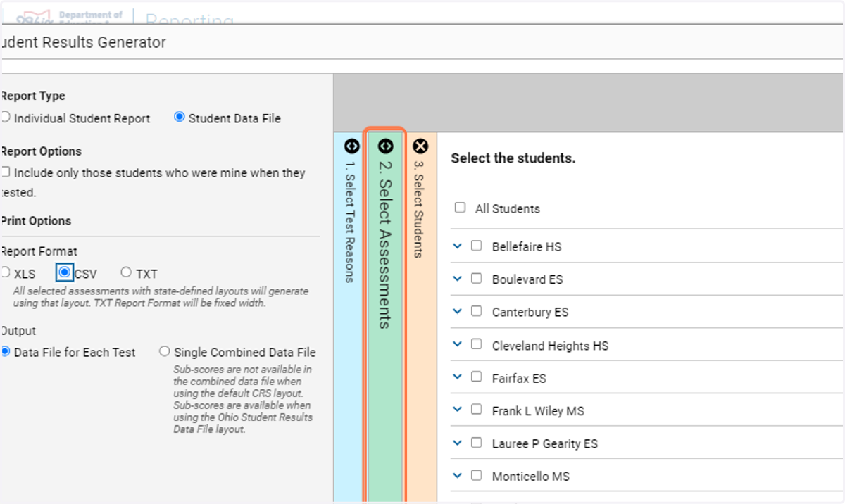Check the Lauree P Gearity ES checkbox
845x504 pixels.
pos(477,443)
